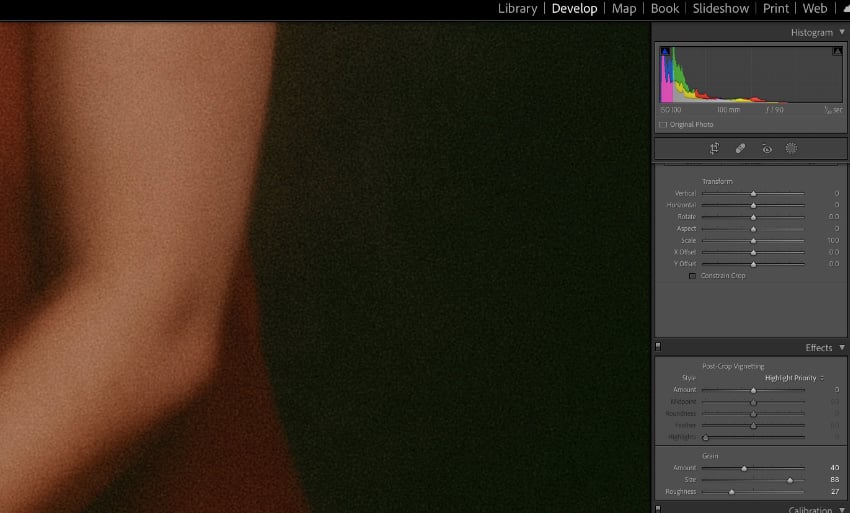850x513 pixels.
Task: Select the Crop Overlay tool
Action: click(714, 148)
